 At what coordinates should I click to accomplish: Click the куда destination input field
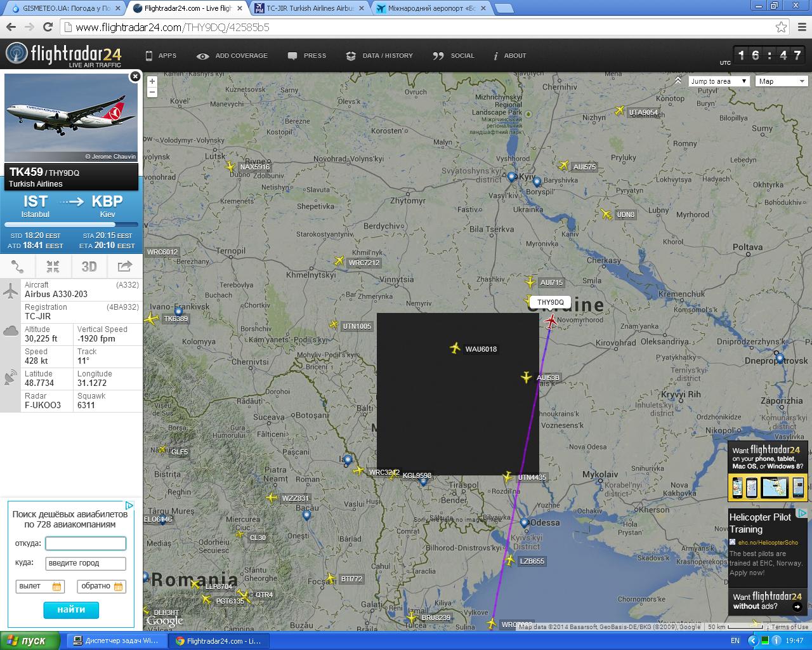pyautogui.click(x=86, y=563)
